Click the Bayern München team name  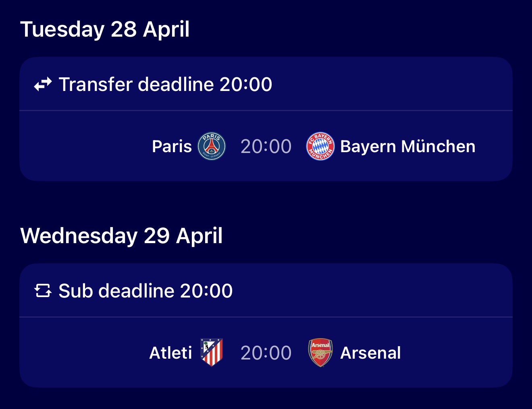point(407,147)
